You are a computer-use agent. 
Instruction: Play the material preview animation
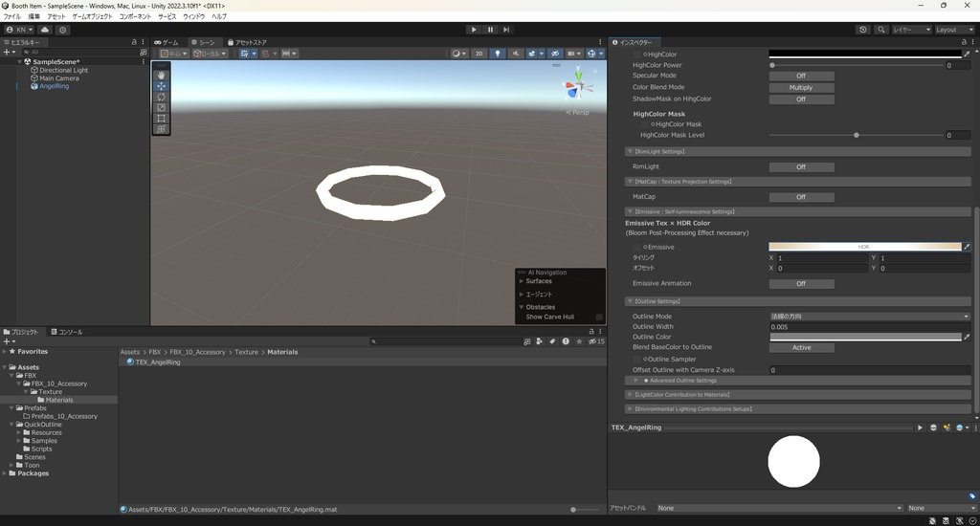pyautogui.click(x=920, y=427)
